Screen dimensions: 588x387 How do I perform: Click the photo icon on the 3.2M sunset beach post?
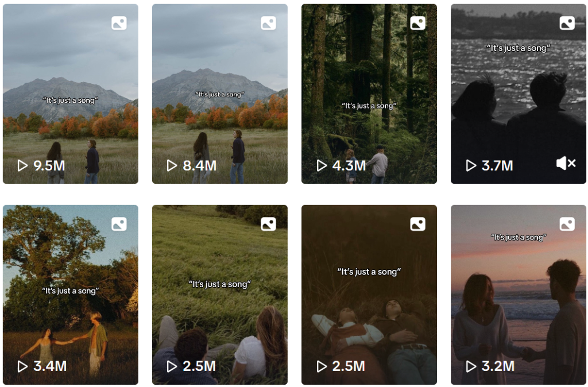pos(567,224)
